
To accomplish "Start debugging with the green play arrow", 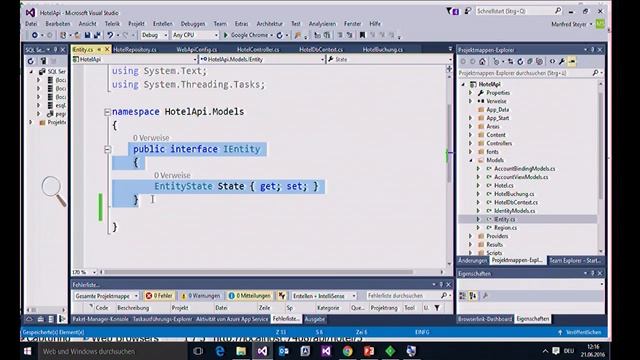I will pos(225,36).
